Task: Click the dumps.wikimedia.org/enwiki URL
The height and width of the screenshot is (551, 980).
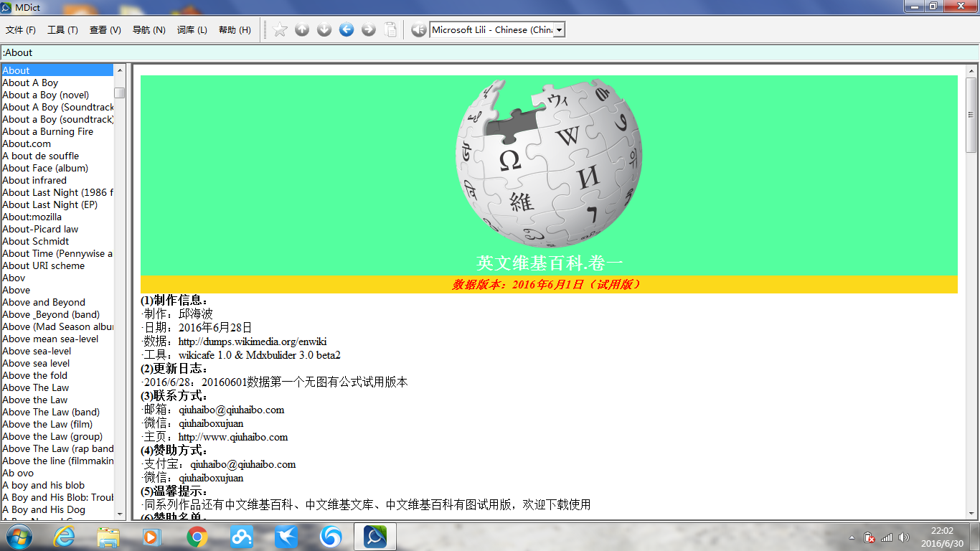Action: coord(253,342)
